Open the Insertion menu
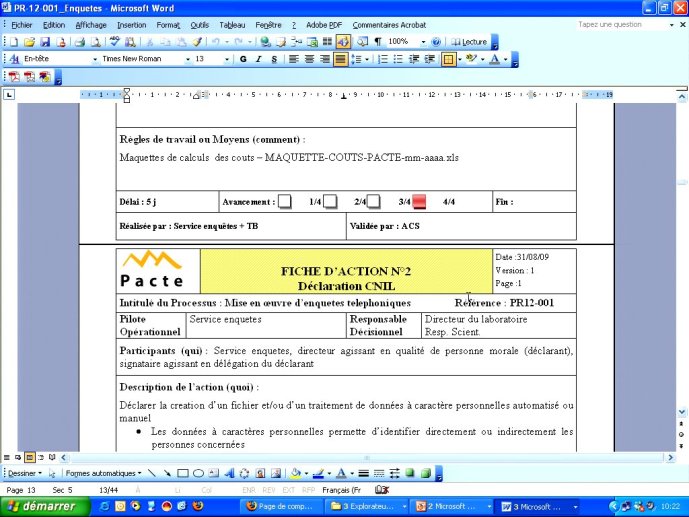 [131, 25]
